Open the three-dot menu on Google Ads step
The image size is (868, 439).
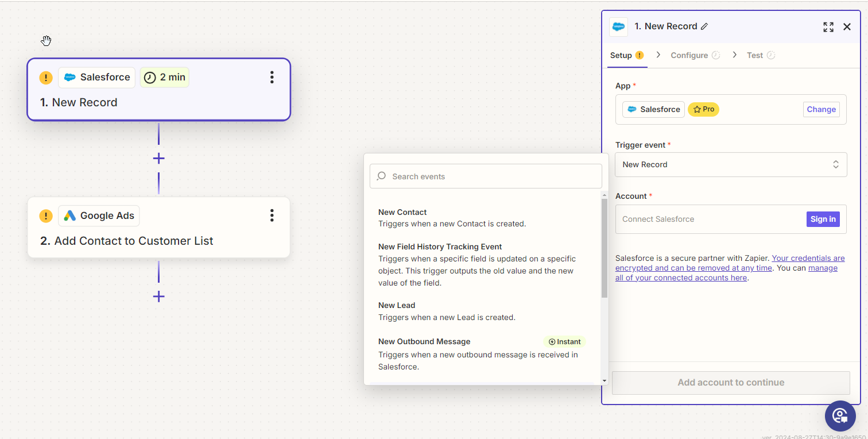(x=272, y=215)
